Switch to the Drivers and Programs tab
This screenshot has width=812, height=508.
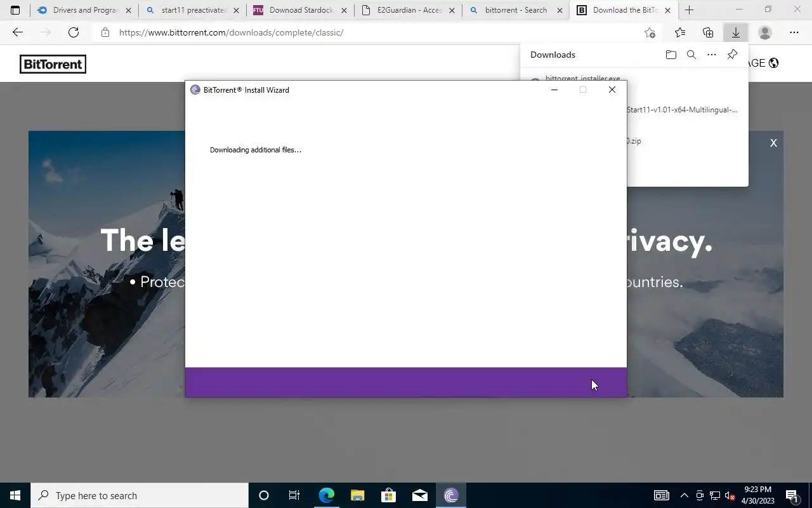tap(84, 10)
